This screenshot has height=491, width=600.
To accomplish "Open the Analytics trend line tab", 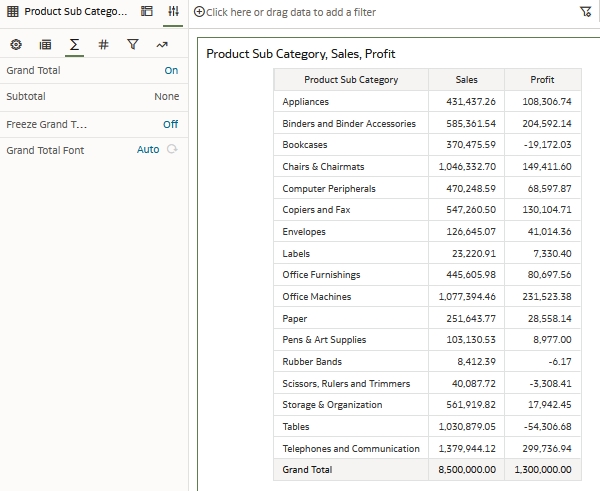I will point(162,44).
